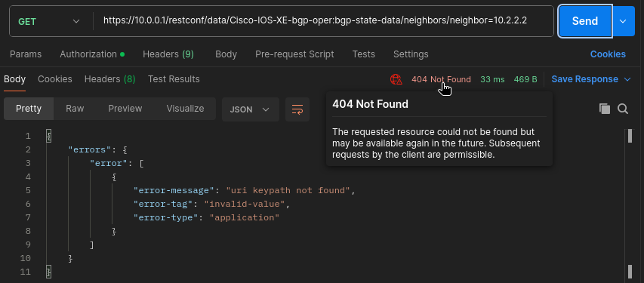The width and height of the screenshot is (644, 283).
Task: Open request Headers (9) tab
Action: coord(168,54)
